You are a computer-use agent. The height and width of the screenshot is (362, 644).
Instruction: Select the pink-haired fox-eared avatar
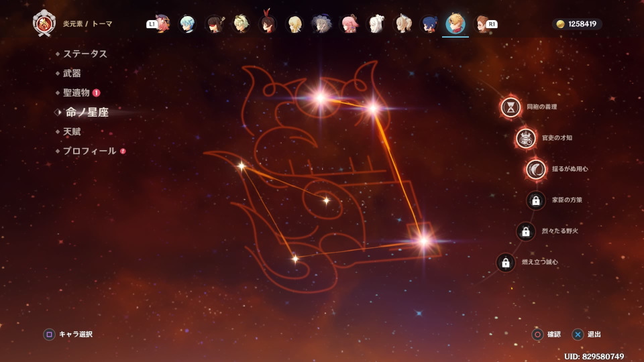click(350, 24)
